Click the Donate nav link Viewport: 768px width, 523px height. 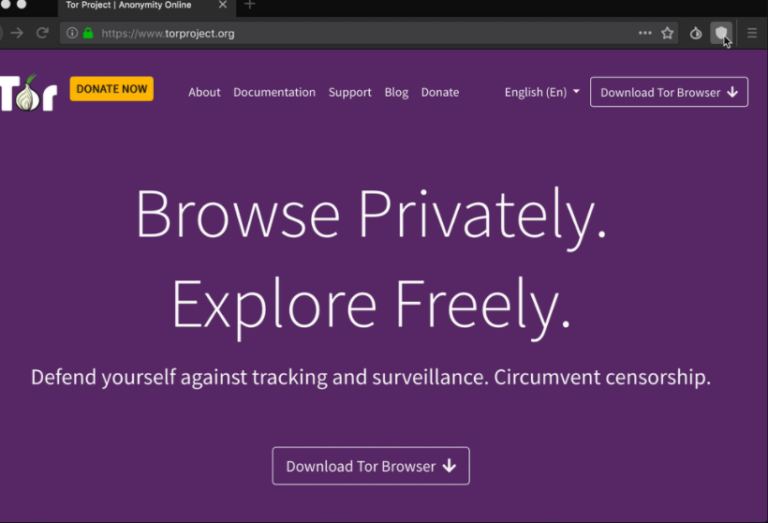tap(440, 92)
